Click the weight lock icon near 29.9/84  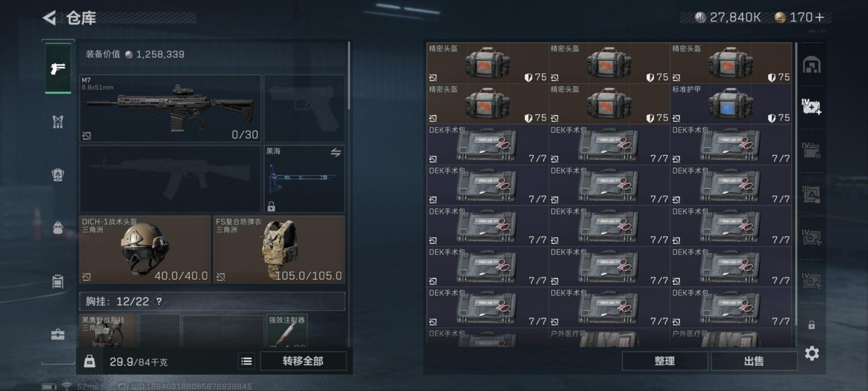[x=90, y=361]
